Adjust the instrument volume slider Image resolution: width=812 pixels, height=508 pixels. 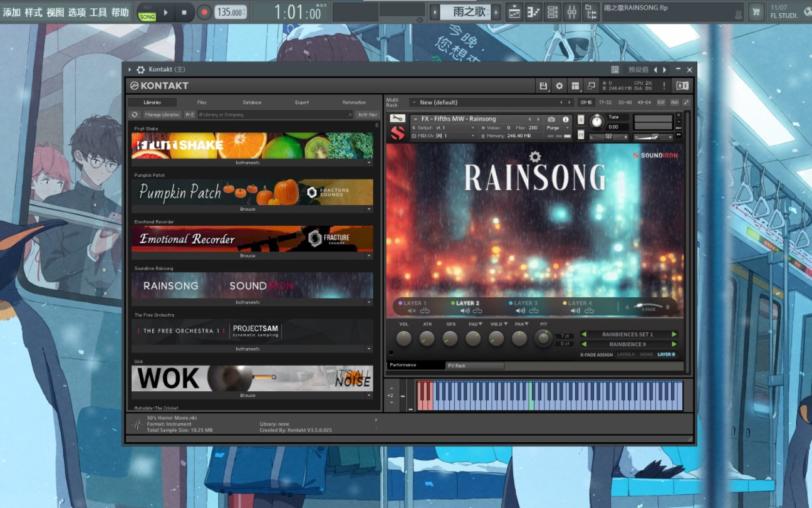(653, 136)
